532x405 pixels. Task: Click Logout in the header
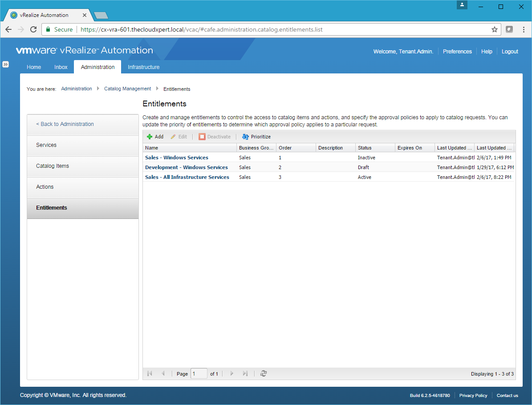pyautogui.click(x=510, y=52)
